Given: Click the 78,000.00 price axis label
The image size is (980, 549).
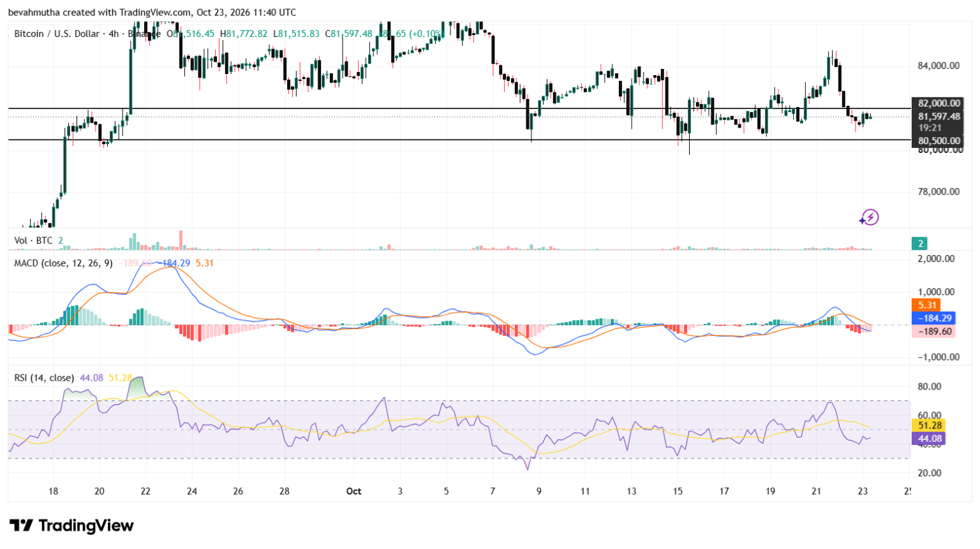Looking at the screenshot, I should coord(939,191).
